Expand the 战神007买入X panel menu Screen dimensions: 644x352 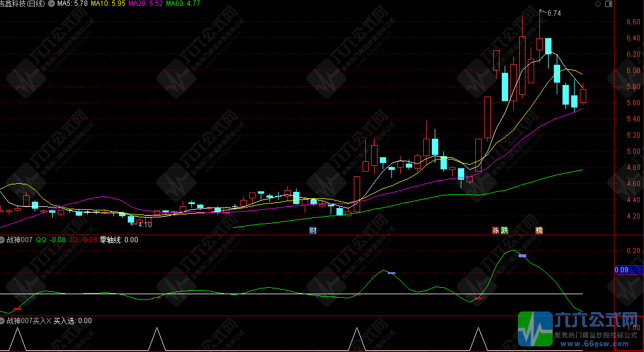point(3,321)
